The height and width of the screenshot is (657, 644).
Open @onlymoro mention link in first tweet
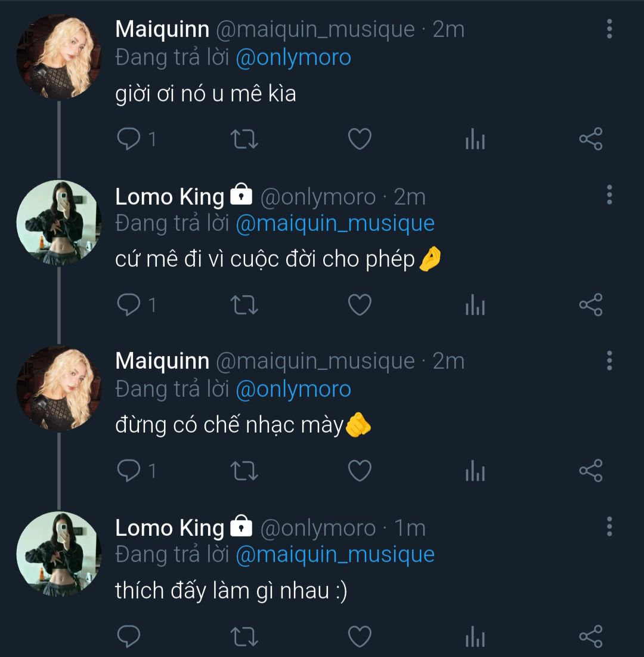293,58
